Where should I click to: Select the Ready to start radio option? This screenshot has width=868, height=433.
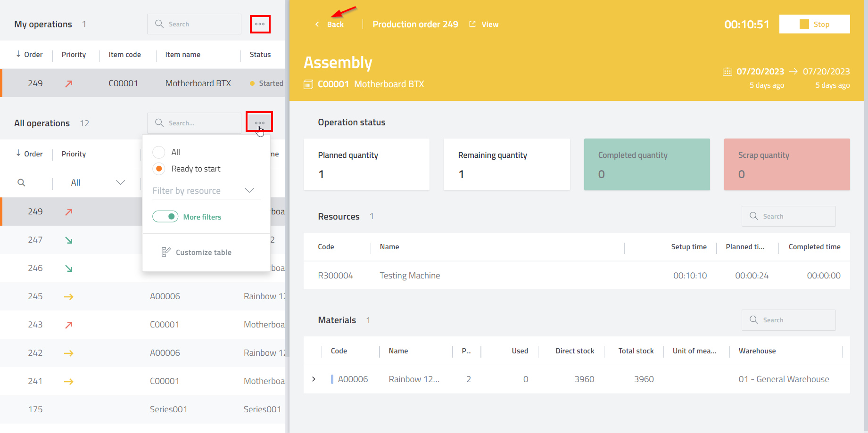[159, 169]
